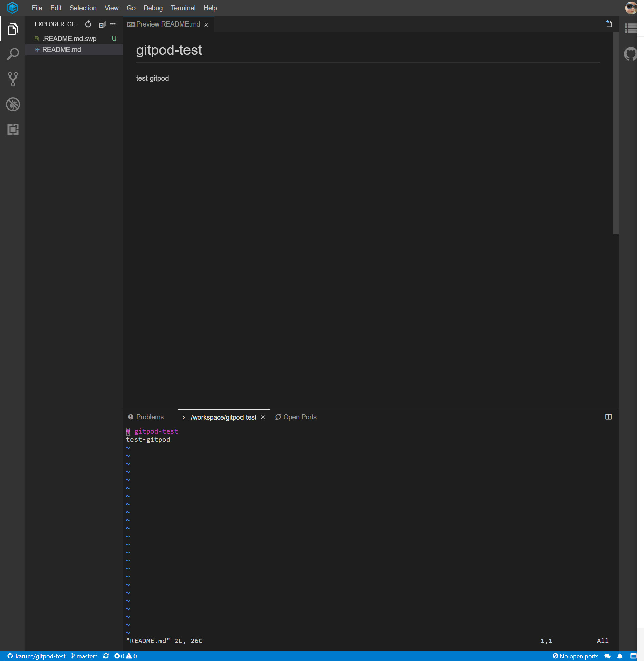This screenshot has height=661, width=644.
Task: Toggle bottom panel from status bar
Action: click(633, 656)
